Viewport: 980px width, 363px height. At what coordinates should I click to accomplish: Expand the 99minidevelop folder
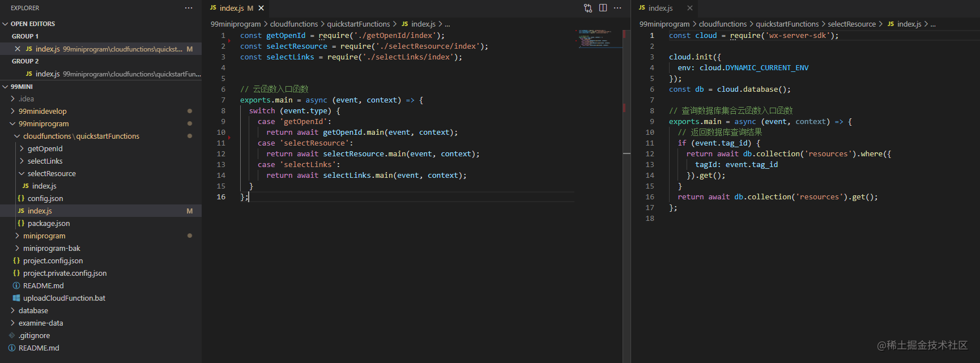click(x=101, y=112)
